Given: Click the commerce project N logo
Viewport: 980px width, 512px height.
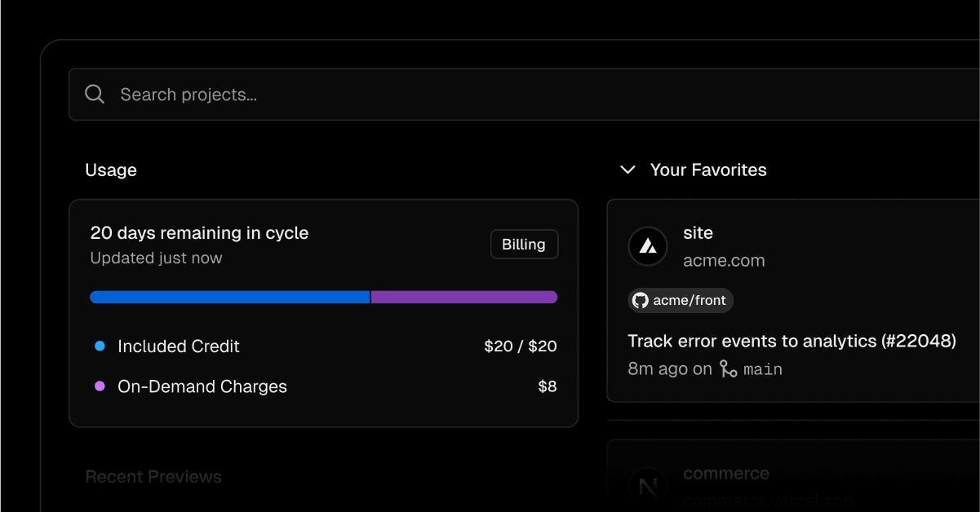Looking at the screenshot, I should (648, 488).
